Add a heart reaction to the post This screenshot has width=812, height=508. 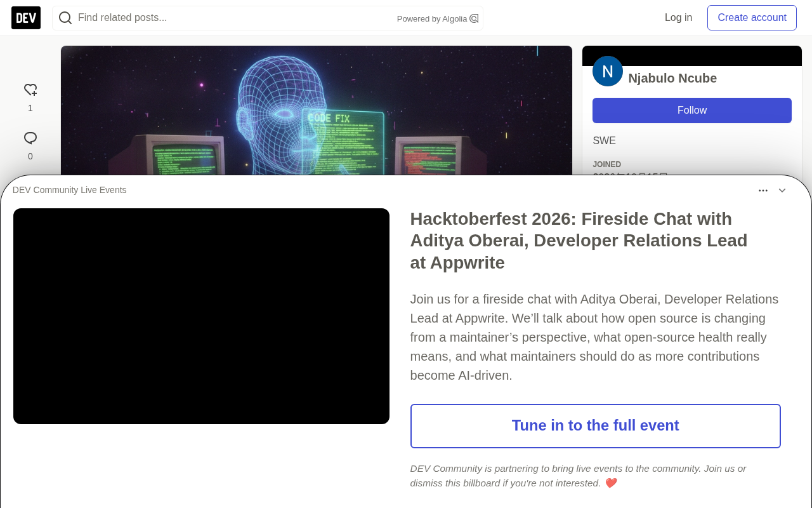click(30, 90)
